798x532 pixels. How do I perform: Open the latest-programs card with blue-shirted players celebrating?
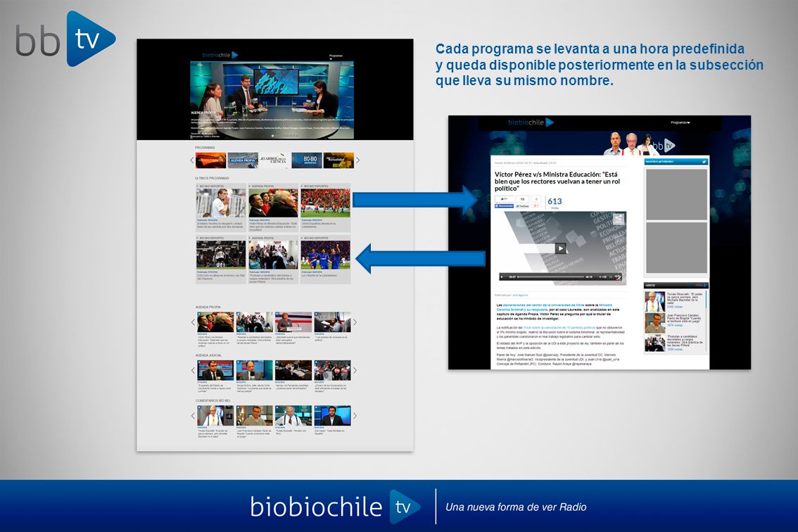pyautogui.click(x=325, y=260)
